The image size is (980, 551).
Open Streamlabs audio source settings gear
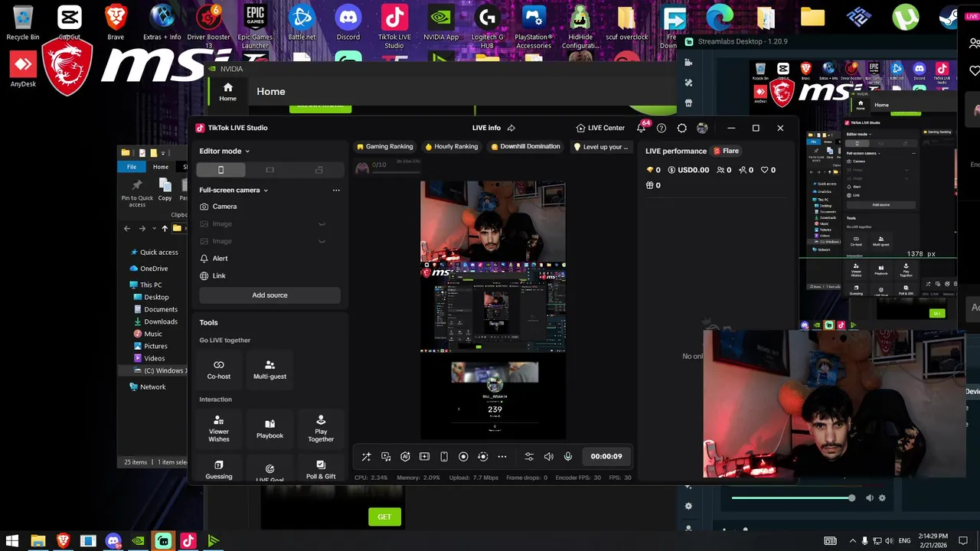(x=882, y=498)
